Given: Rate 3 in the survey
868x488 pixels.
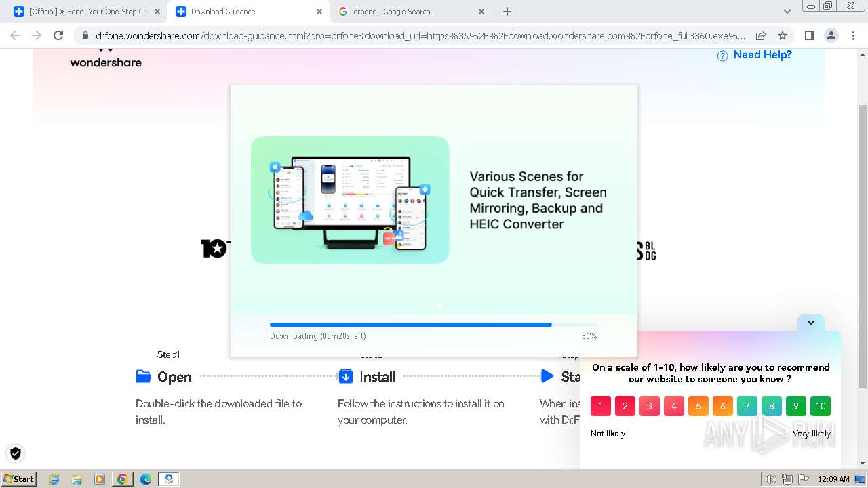Looking at the screenshot, I should 650,406.
